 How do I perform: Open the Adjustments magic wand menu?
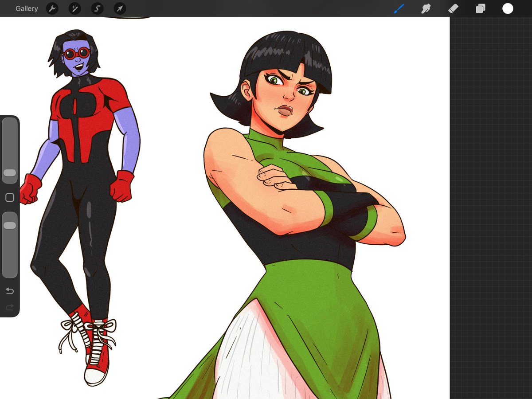coord(74,8)
